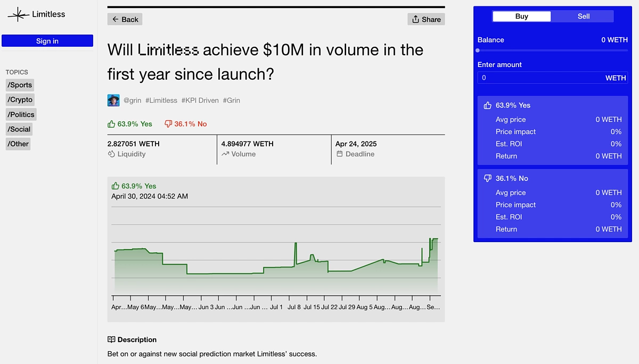Open the /Other topic
This screenshot has height=364, width=639.
(x=18, y=144)
